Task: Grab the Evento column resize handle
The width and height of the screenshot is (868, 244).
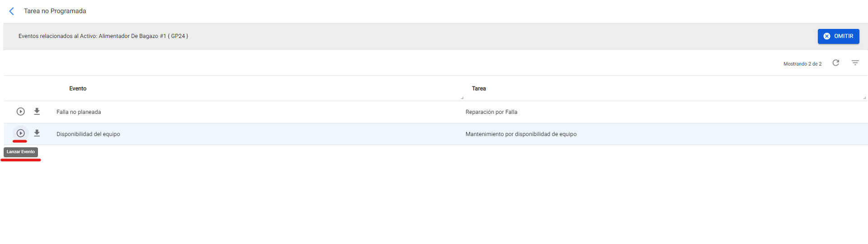Action: click(462, 98)
